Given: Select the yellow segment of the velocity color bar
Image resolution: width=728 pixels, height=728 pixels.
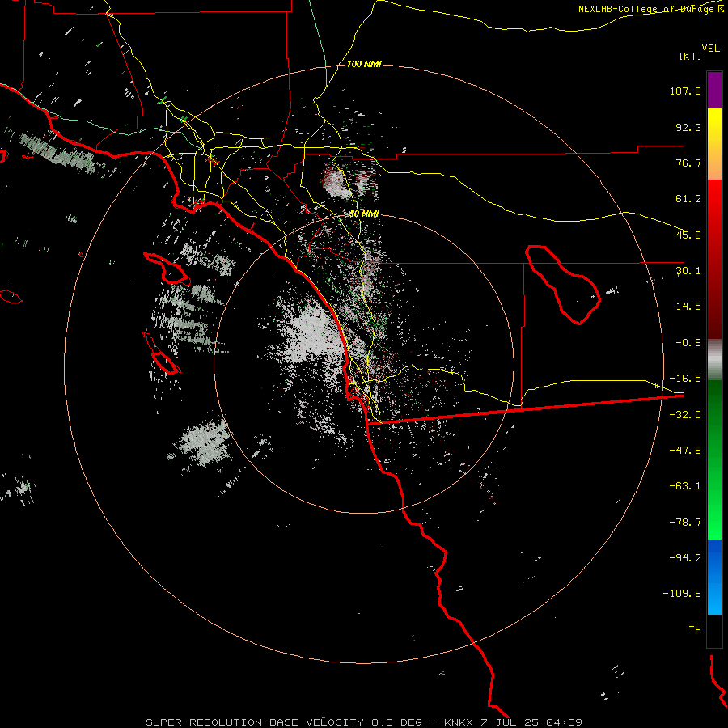Looking at the screenshot, I should 714,144.
